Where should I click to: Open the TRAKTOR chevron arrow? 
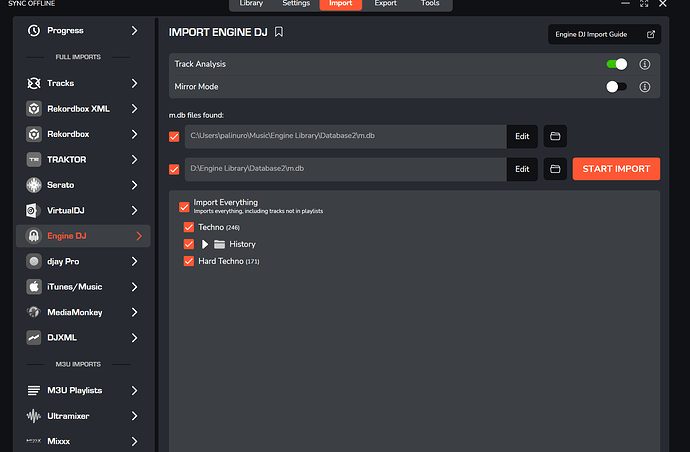tap(135, 159)
